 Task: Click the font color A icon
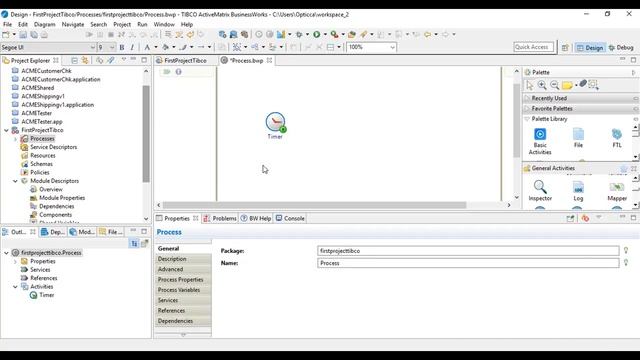(147, 47)
